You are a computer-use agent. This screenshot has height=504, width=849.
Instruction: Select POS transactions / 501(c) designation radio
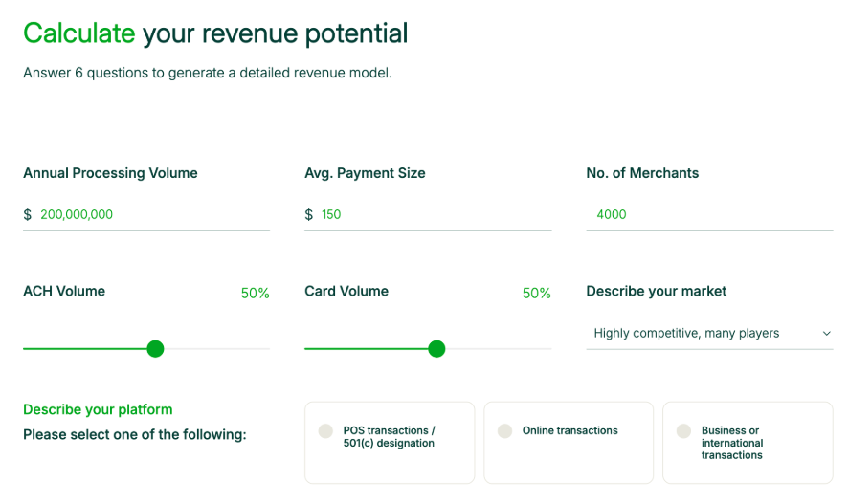(x=325, y=431)
